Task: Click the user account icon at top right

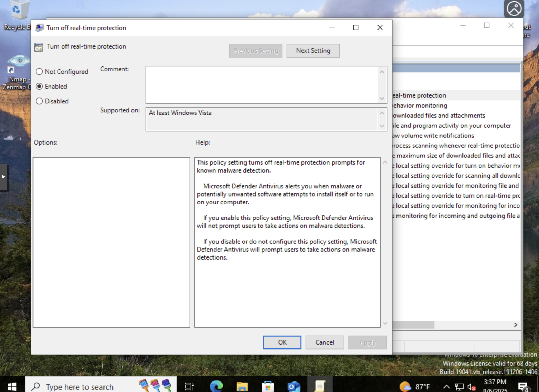Action: [x=514, y=9]
